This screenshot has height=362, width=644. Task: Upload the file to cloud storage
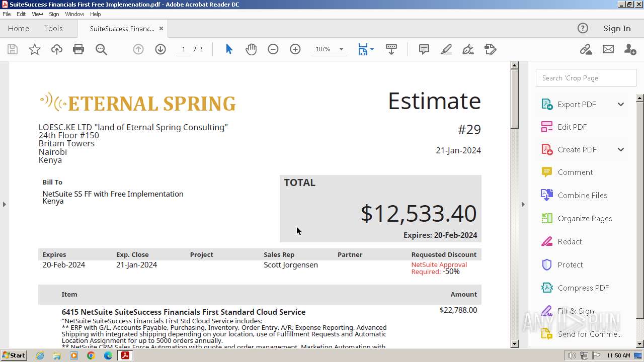(x=57, y=49)
